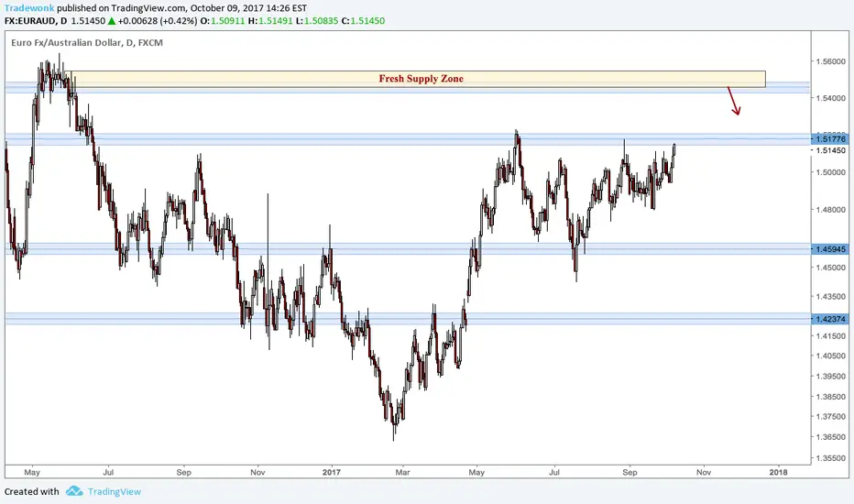854x504 pixels.
Task: Click the 1.45000 price axis label
Action: pyautogui.click(x=830, y=268)
